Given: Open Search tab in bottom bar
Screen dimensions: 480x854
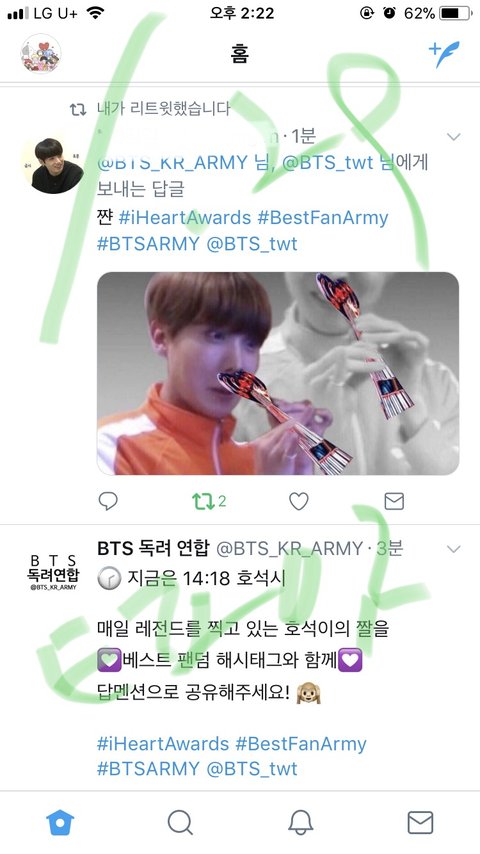Looking at the screenshot, I should [180, 822].
